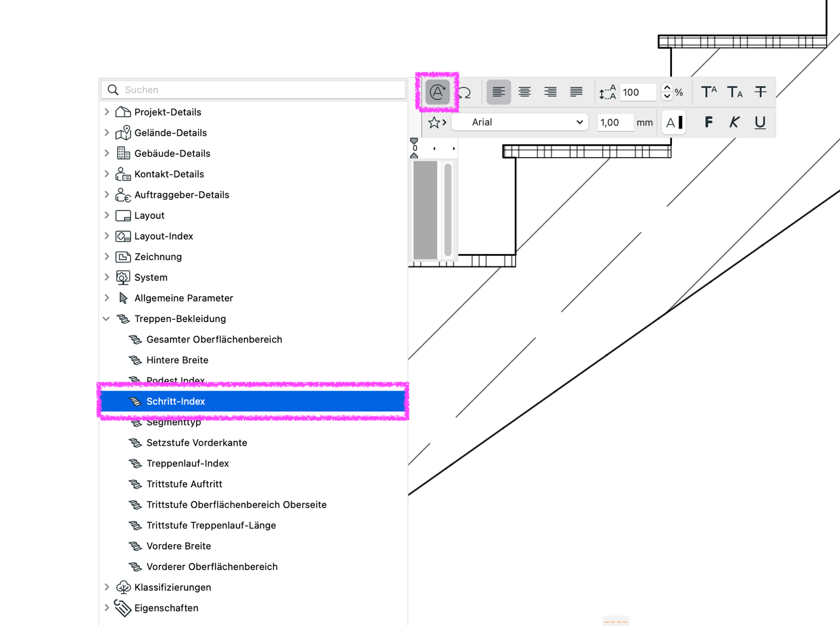Select Trittstufe Oberflächenbereich Oberseite
This screenshot has width=840, height=626.
point(236,505)
